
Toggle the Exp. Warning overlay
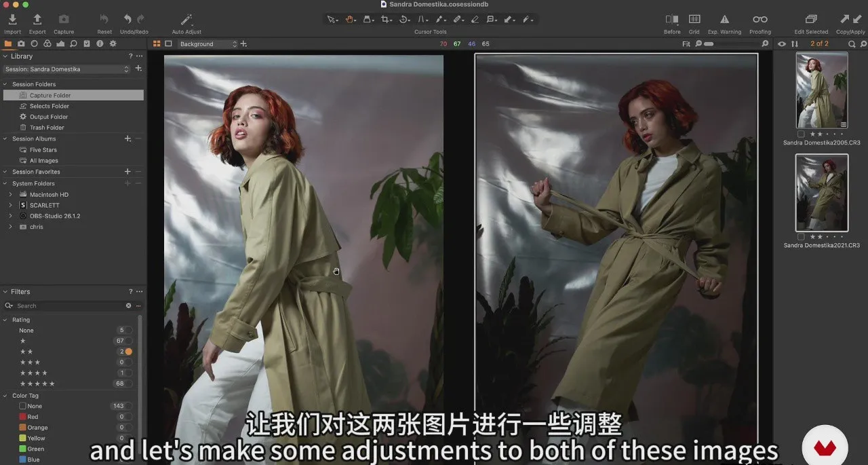point(724,20)
